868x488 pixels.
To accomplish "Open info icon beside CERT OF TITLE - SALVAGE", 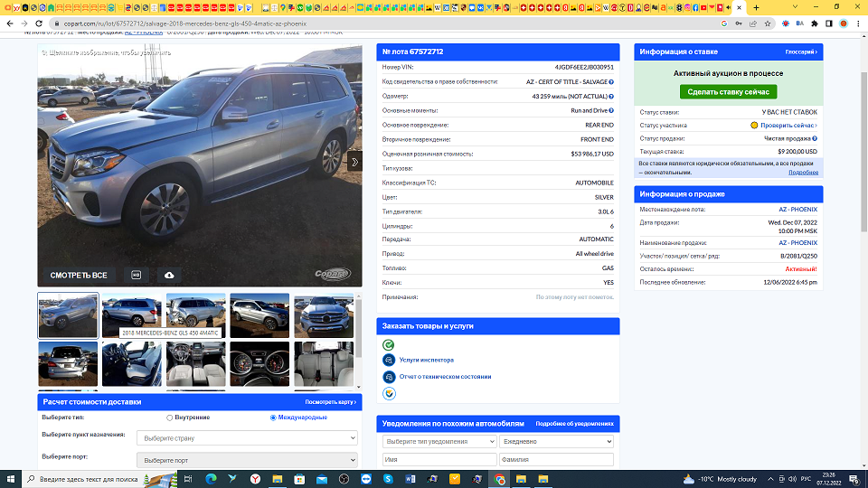I will (611, 82).
